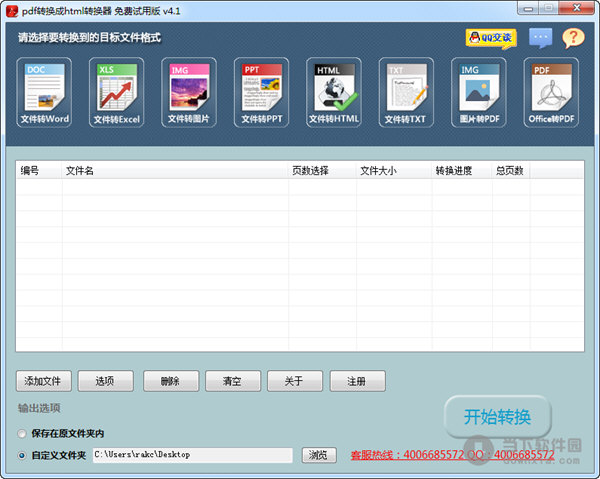600x479 pixels.
Task: Click the output folder path field
Action: (x=192, y=455)
